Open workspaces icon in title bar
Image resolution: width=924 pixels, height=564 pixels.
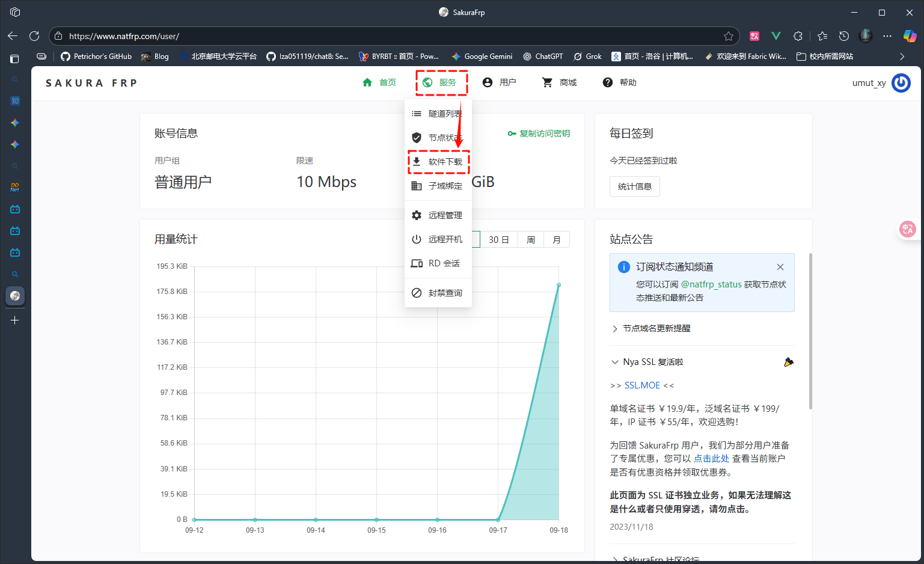(15, 12)
